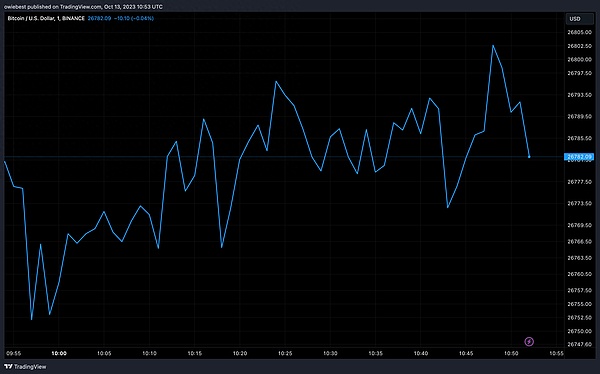
Task: Click the 26747.50 price scale label
Action: point(579,344)
